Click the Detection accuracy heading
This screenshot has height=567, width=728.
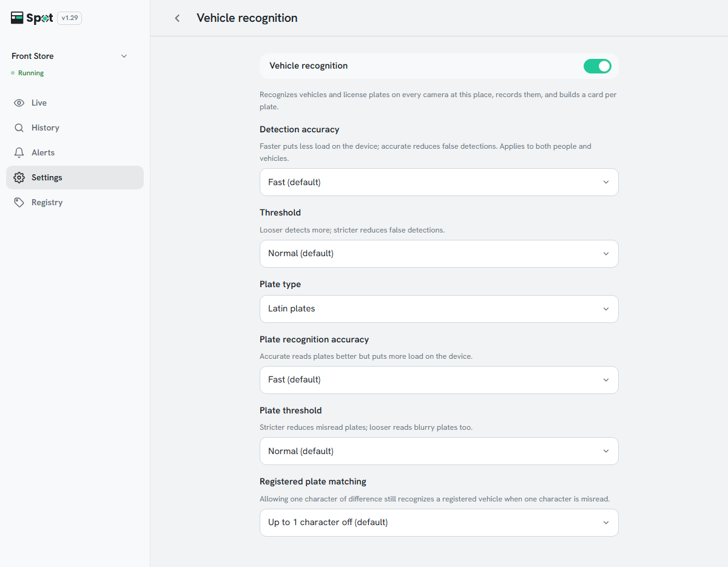pyautogui.click(x=299, y=130)
